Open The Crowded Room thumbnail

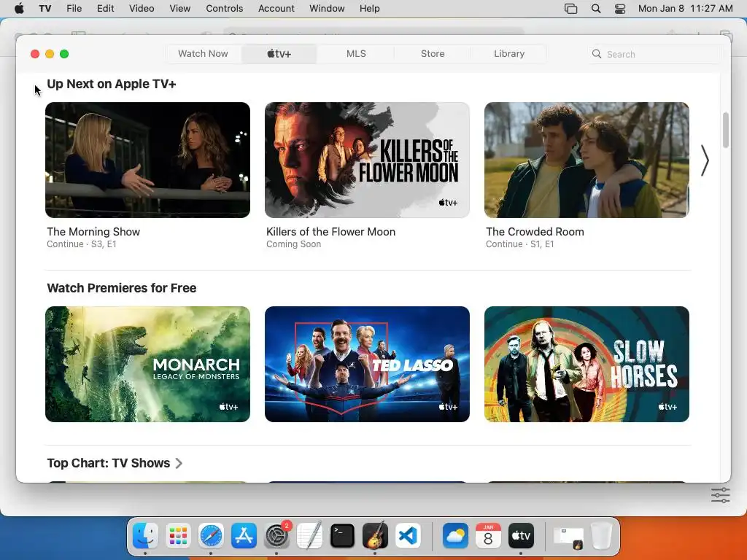click(x=587, y=160)
